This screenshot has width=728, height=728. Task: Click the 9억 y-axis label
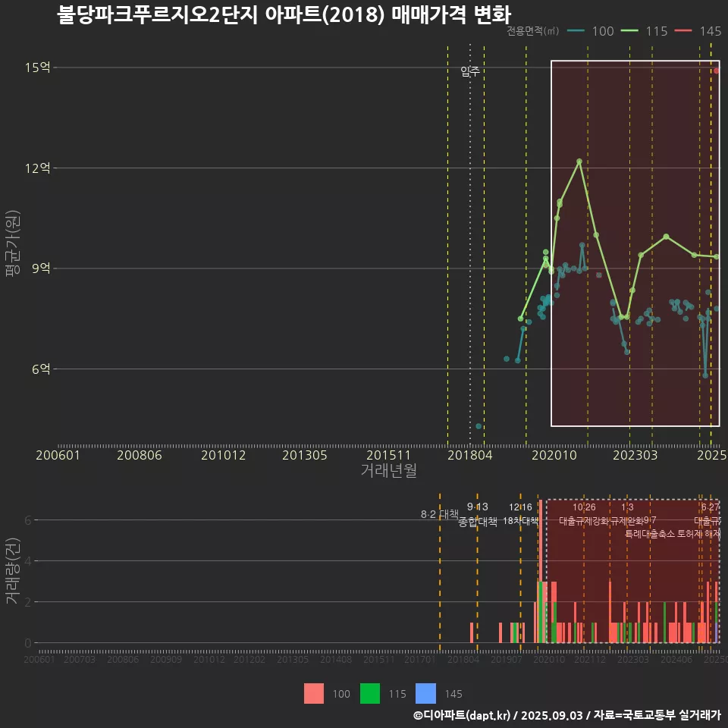click(41, 268)
